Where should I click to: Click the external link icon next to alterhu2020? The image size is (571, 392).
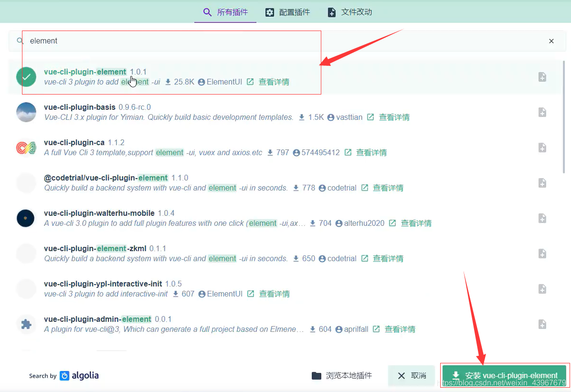point(392,223)
